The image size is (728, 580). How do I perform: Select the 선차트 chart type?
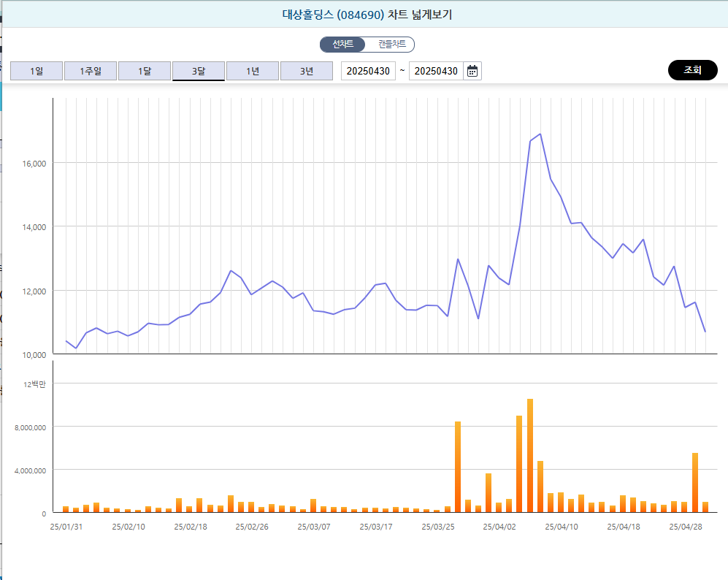coord(342,44)
